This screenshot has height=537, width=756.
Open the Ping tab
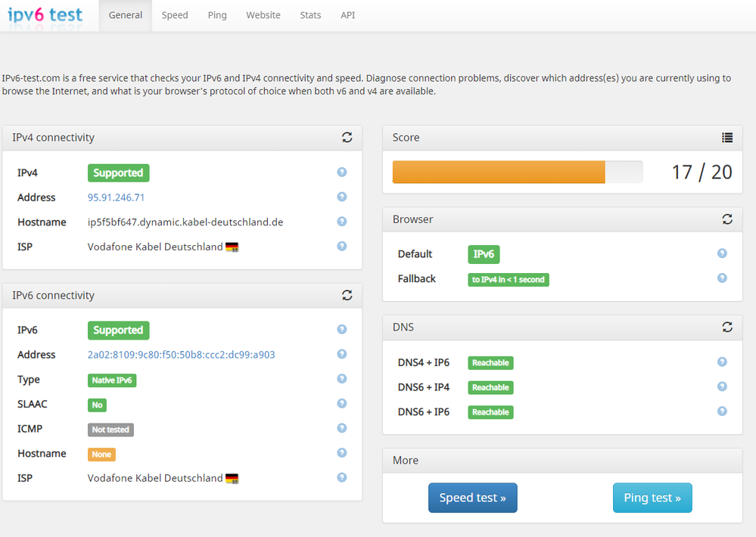[x=217, y=15]
